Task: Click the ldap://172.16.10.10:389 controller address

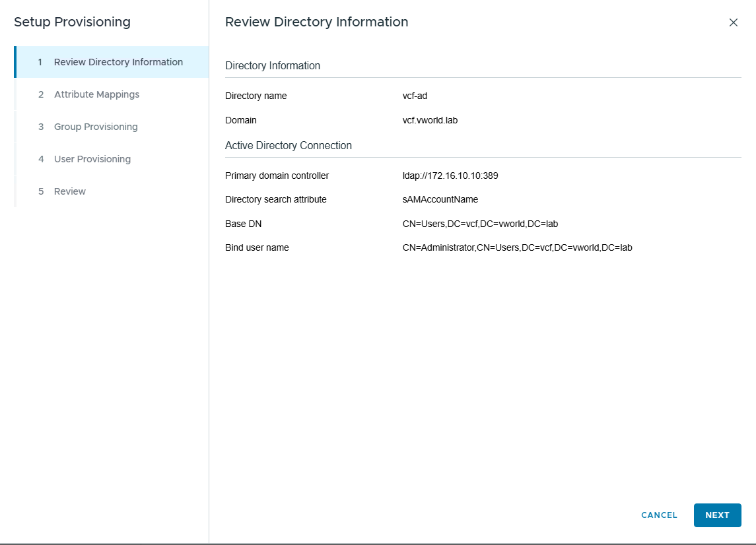Action: [446, 176]
